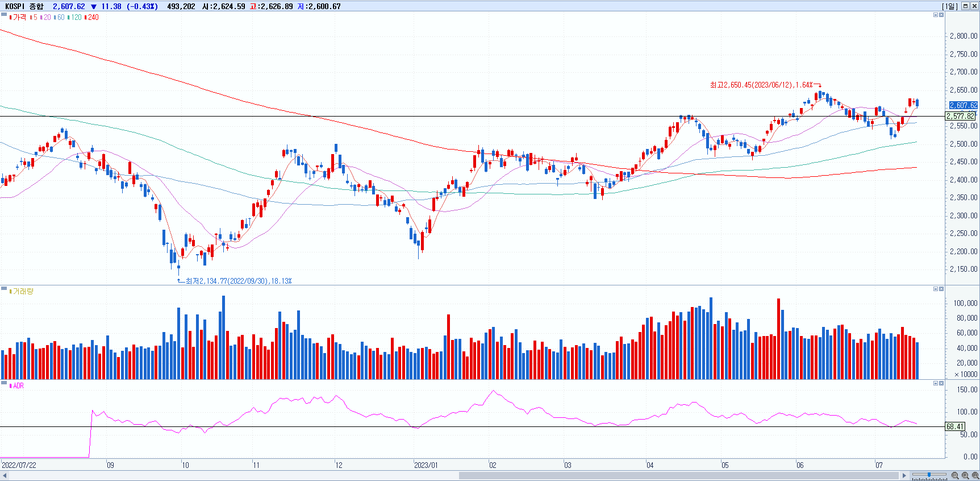The height and width of the screenshot is (481, 980).
Task: Minimize the ADR indicator pane
Action: [x=936, y=383]
